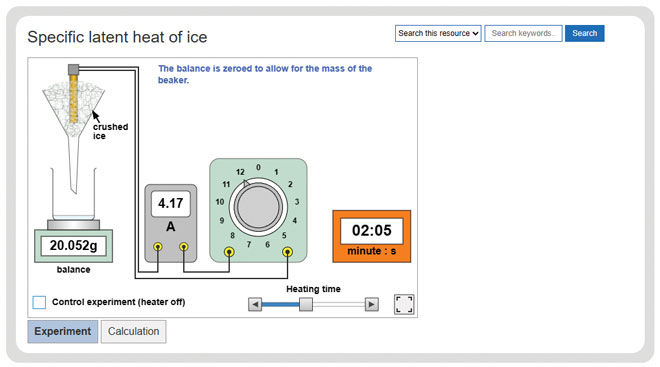Click the fullscreen expand icon
The height and width of the screenshot is (367, 660).
pos(404,304)
